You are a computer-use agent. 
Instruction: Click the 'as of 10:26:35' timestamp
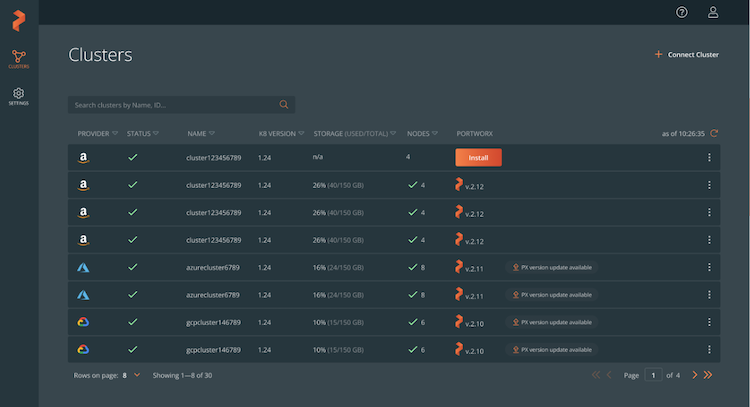point(683,134)
